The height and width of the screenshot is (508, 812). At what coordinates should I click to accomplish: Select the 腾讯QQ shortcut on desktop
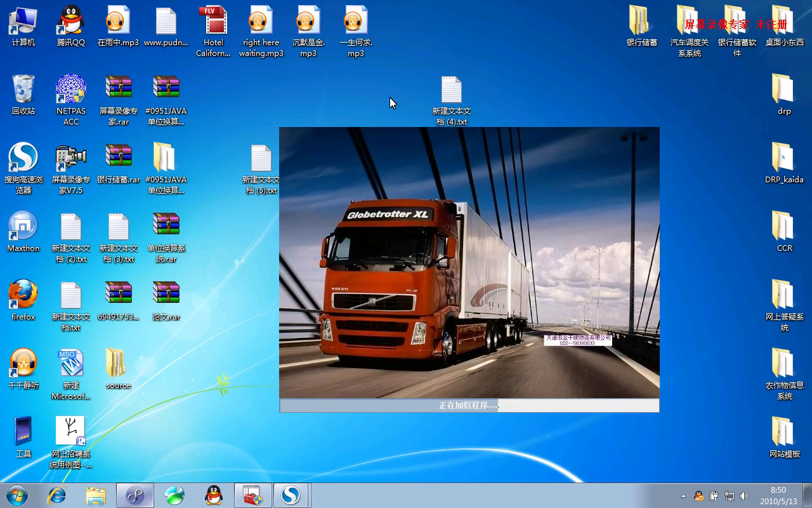coord(71,25)
